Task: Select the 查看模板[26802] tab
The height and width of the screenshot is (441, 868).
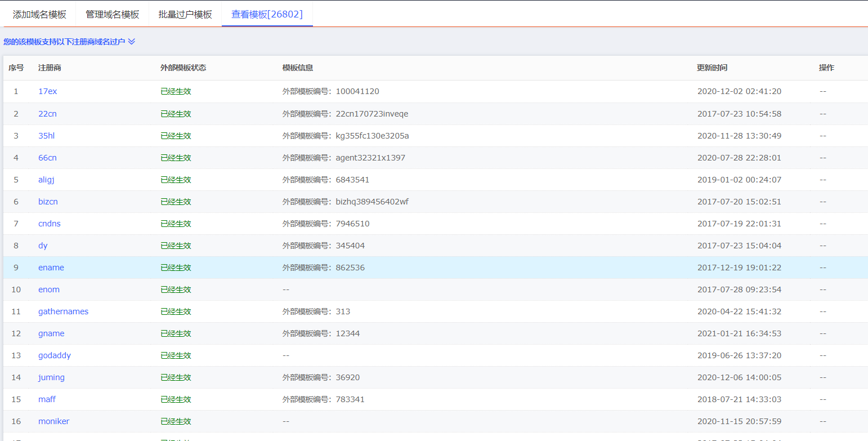Action: pos(267,14)
